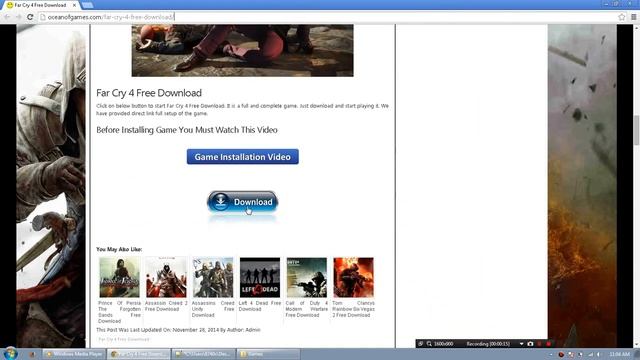Follow the Assassins Creed Unity Free Download link

213,309
